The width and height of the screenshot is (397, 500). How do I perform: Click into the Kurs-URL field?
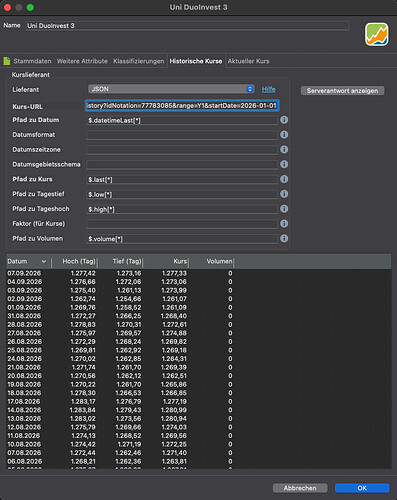click(182, 106)
